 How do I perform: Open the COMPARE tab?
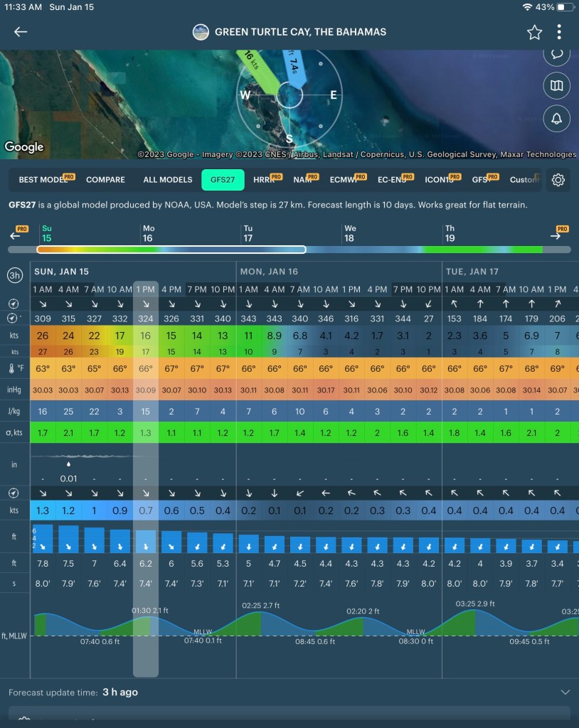point(105,180)
